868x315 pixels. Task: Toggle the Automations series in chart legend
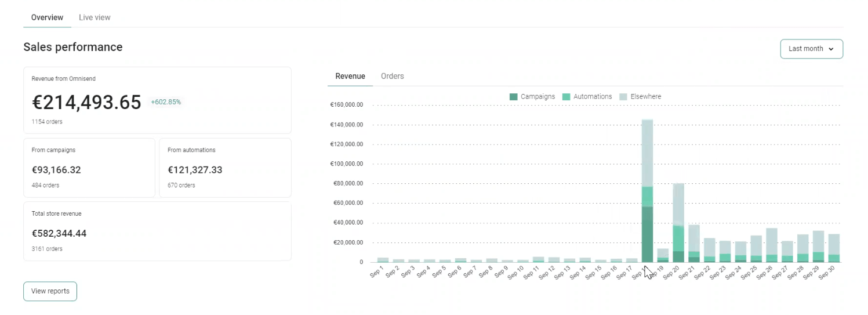pos(587,97)
